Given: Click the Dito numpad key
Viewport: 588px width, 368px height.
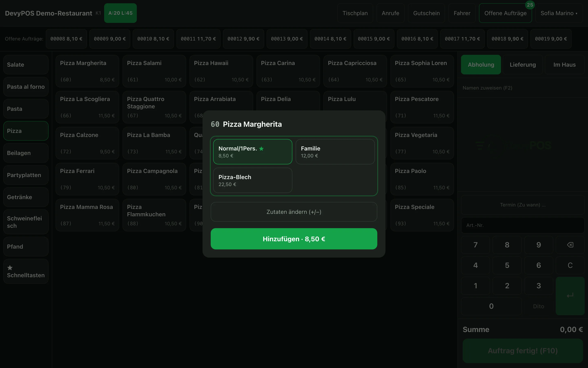Looking at the screenshot, I should [538, 306].
